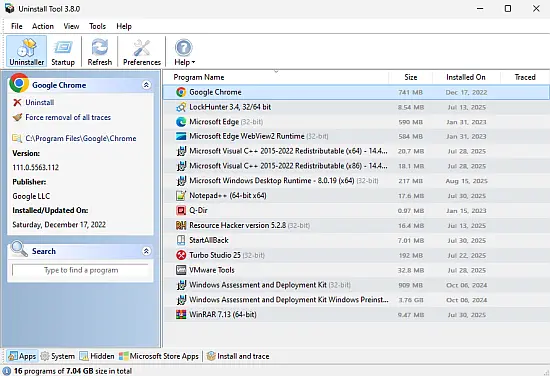Click the Deployment Kit Windows Preinst row icon

click(181, 300)
